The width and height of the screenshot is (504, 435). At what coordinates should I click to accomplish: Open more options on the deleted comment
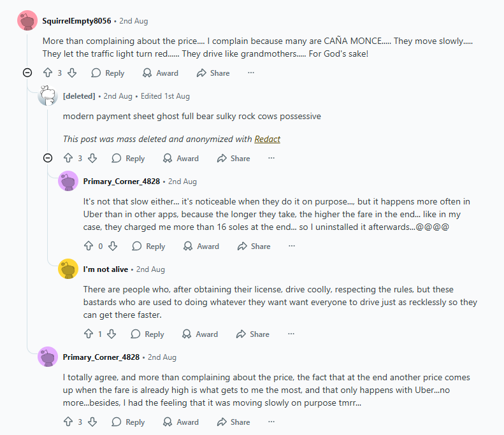point(271,159)
